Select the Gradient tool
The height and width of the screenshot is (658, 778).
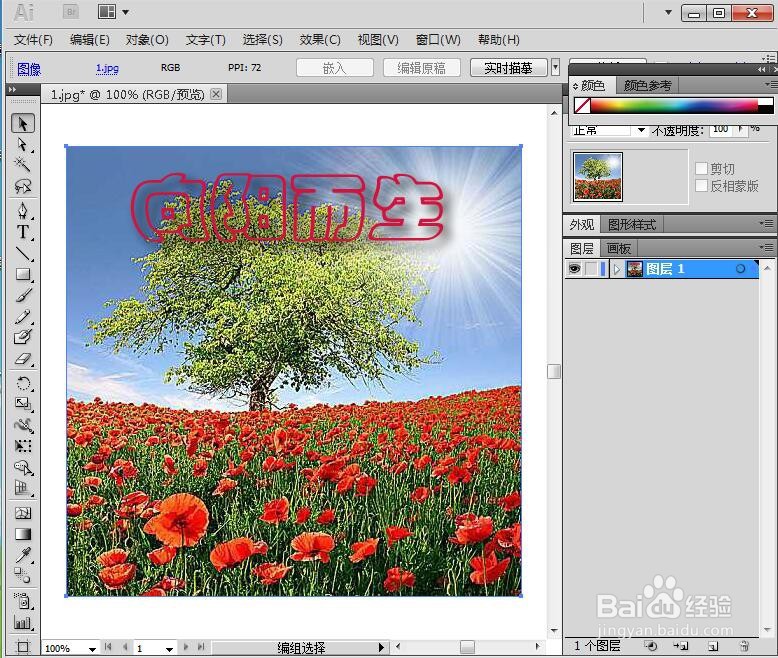click(23, 534)
